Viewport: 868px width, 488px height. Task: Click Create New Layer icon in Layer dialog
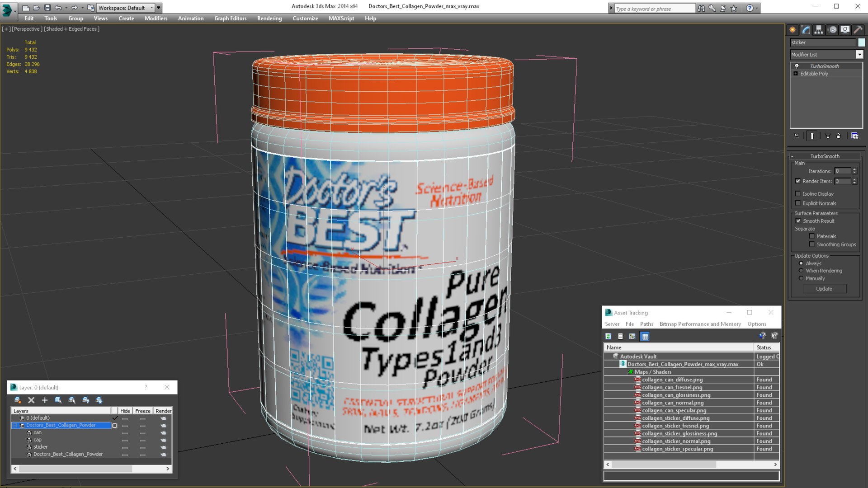pyautogui.click(x=18, y=400)
